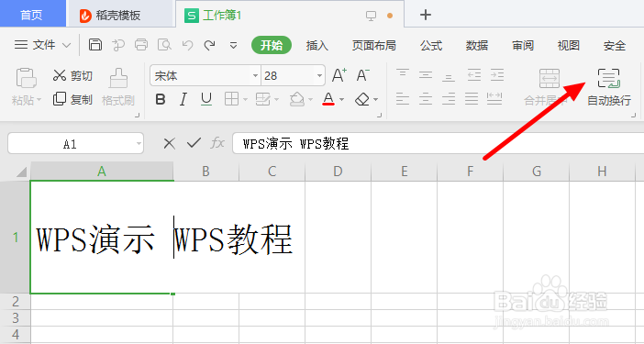Open the cell style dropdown arrow

[276, 99]
